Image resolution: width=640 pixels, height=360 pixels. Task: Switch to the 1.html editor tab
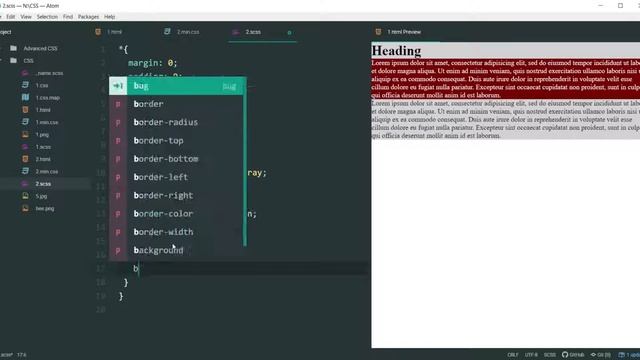pyautogui.click(x=125, y=32)
